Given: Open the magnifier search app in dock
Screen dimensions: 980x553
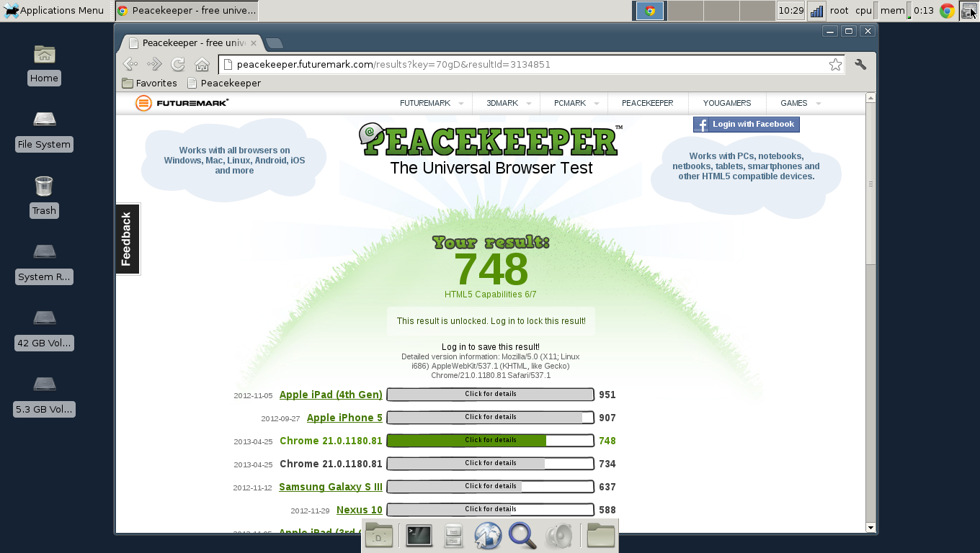Looking at the screenshot, I should (522, 536).
